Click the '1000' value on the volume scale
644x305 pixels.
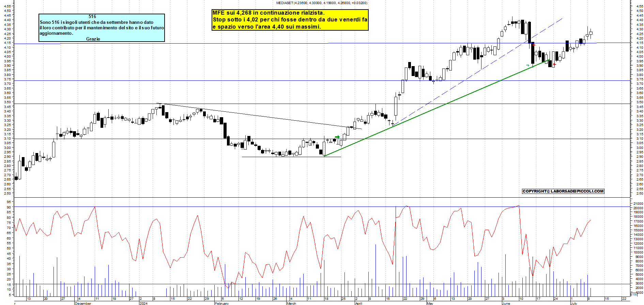click(639, 292)
